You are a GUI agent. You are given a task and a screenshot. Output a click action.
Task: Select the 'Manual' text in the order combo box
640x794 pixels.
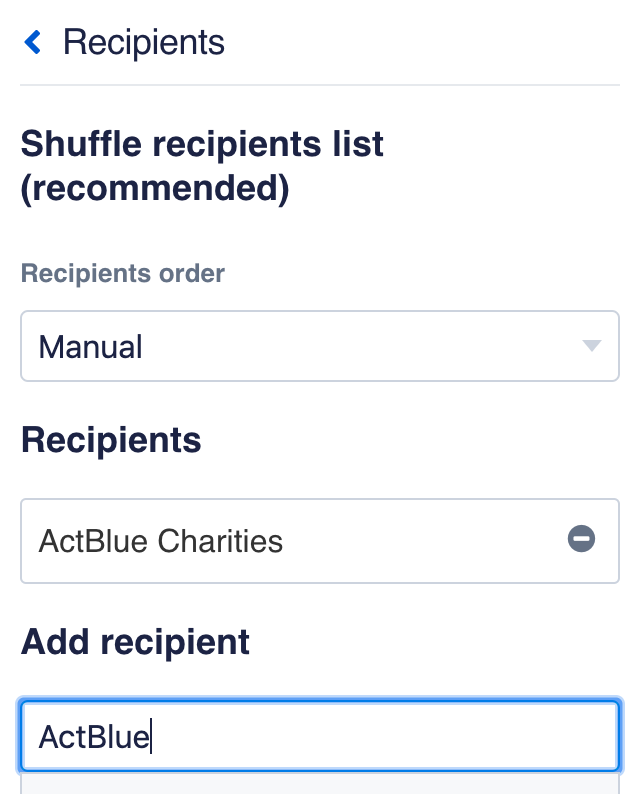pyautogui.click(x=90, y=347)
